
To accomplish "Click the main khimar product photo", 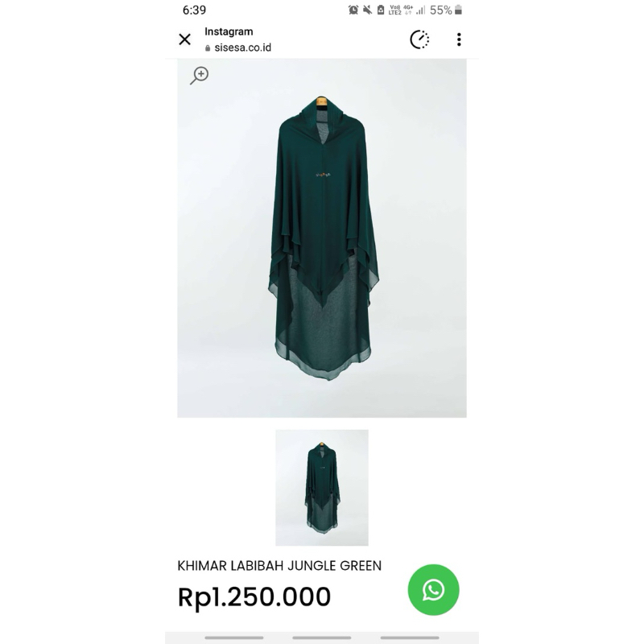I will (x=322, y=242).
